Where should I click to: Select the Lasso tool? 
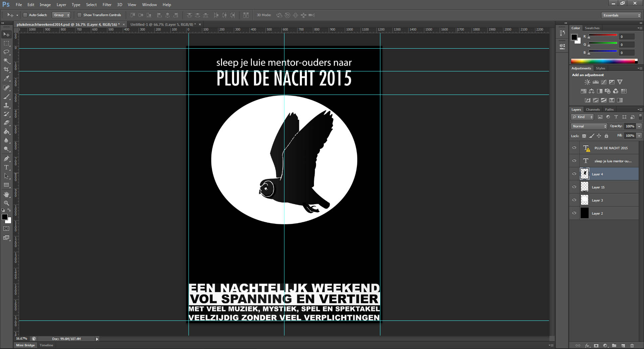pos(6,52)
